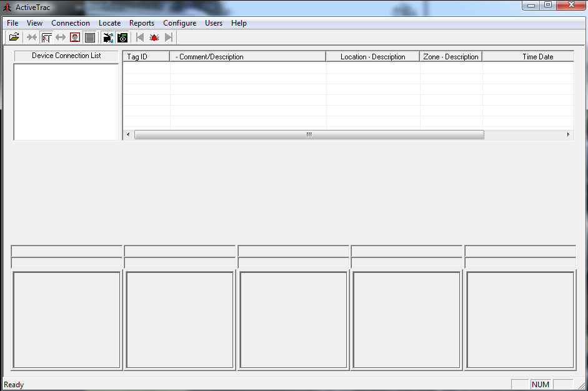Maximize the ActiveTrac window

coord(548,5)
